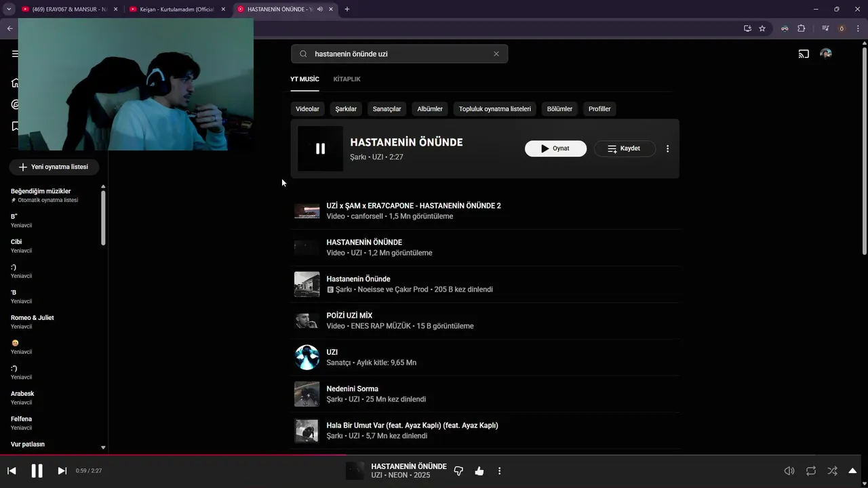The image size is (868, 488).
Task: Click the sidebar scroll-down arrow
Action: [x=103, y=448]
